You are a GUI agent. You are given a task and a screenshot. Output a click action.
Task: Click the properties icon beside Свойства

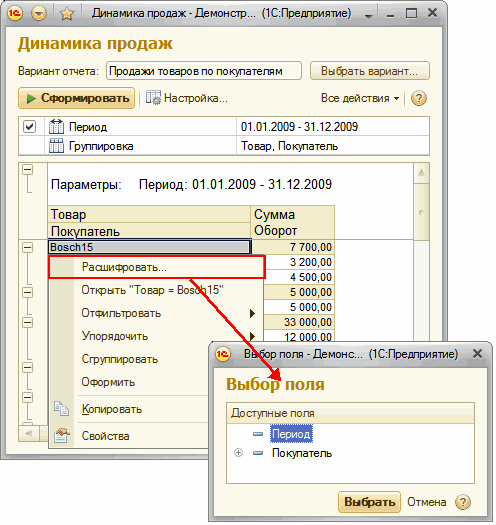(62, 436)
